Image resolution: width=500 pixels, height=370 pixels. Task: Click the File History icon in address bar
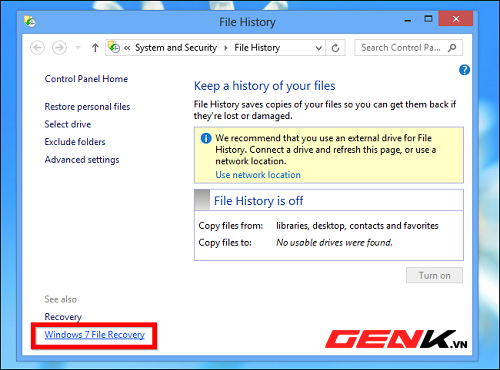(x=114, y=47)
